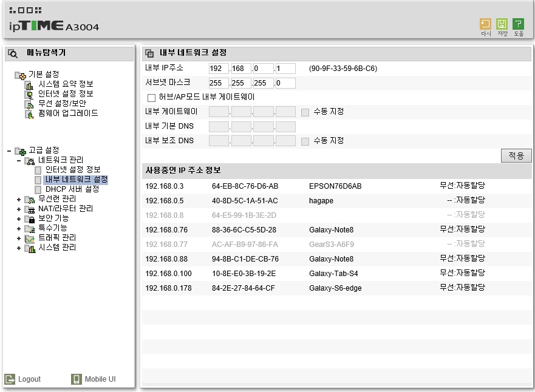The width and height of the screenshot is (535, 392).
Task: Open 무선 설정/보안 menu item
Action: coord(62,104)
